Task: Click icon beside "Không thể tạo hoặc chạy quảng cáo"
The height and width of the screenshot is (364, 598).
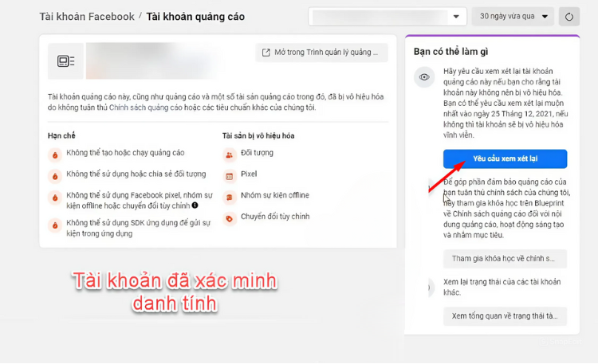Action: coord(55,155)
